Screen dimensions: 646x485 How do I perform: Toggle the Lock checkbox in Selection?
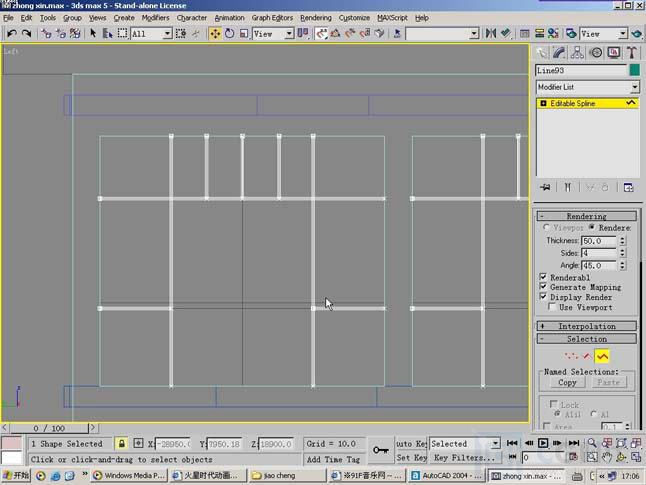tap(554, 404)
